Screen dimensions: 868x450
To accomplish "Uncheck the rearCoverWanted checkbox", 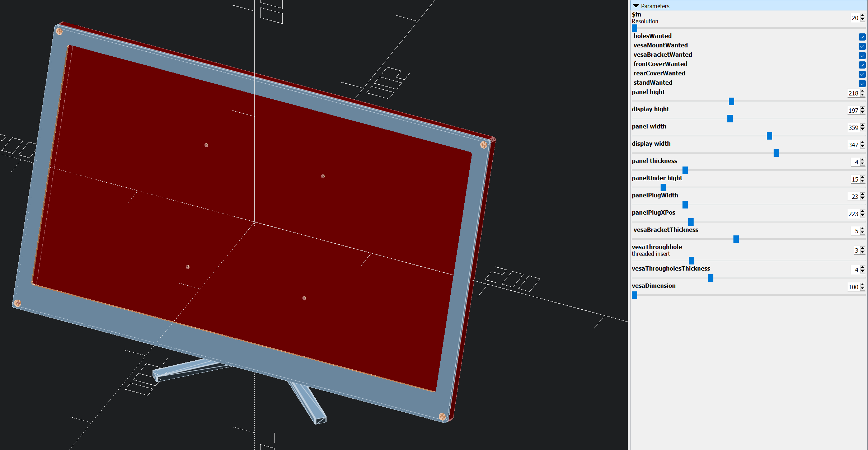I will 862,74.
